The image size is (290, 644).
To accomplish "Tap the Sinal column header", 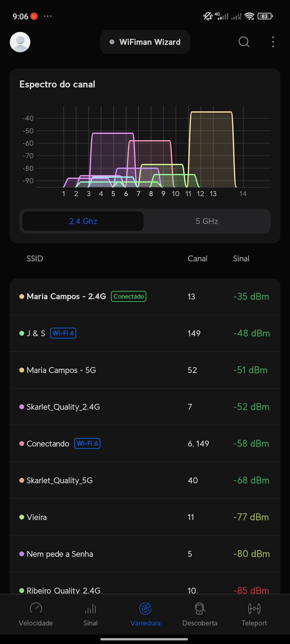I will [x=241, y=259].
